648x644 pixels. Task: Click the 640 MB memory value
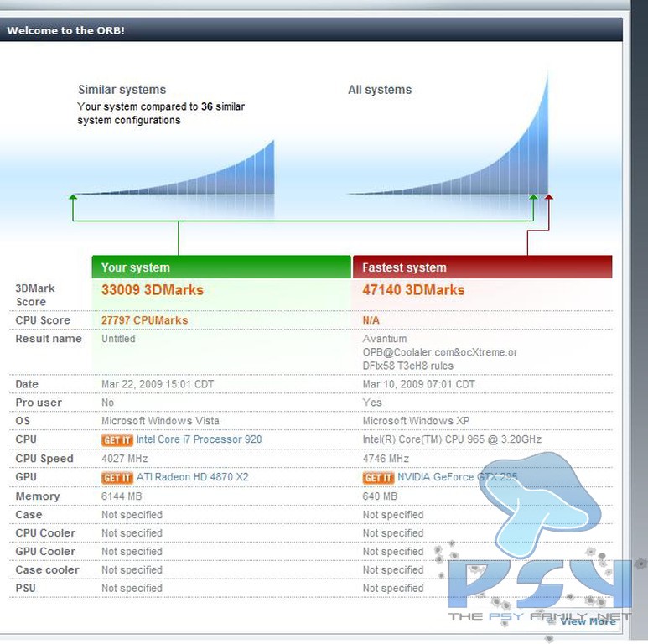pos(380,496)
